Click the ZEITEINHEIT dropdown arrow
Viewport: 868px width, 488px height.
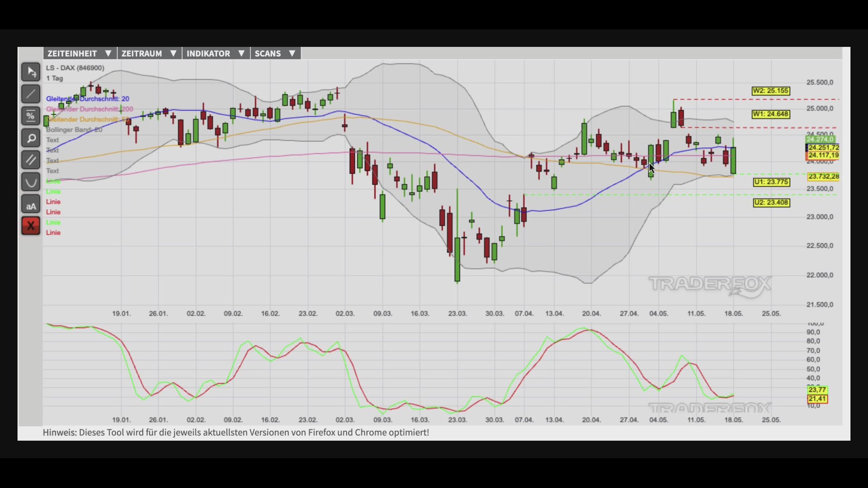pyautogui.click(x=108, y=53)
